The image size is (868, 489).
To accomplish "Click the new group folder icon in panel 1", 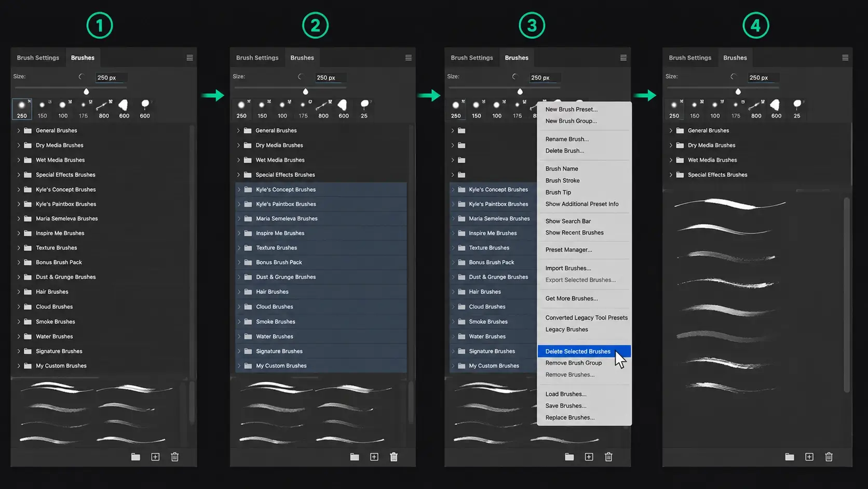I will [x=135, y=457].
